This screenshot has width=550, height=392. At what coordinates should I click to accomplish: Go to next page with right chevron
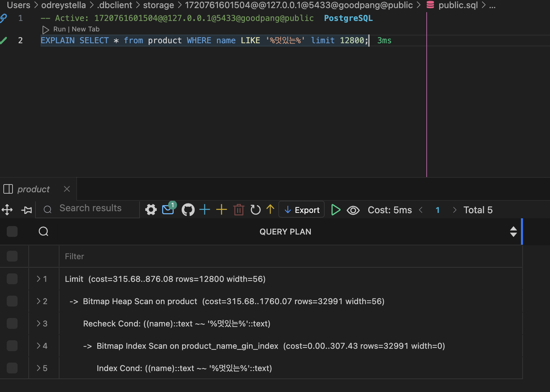click(x=454, y=210)
